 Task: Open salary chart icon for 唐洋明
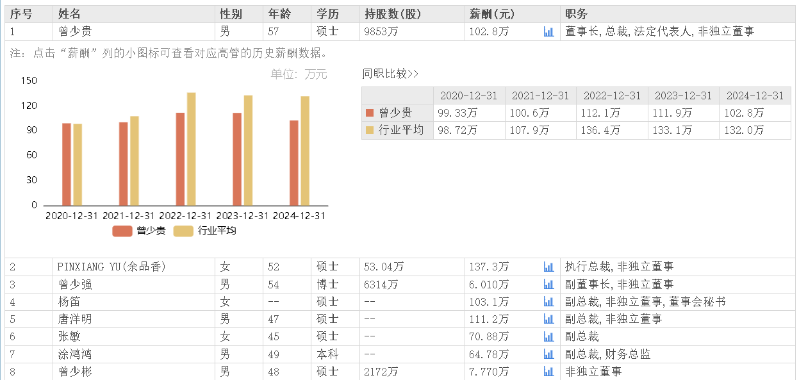548,319
